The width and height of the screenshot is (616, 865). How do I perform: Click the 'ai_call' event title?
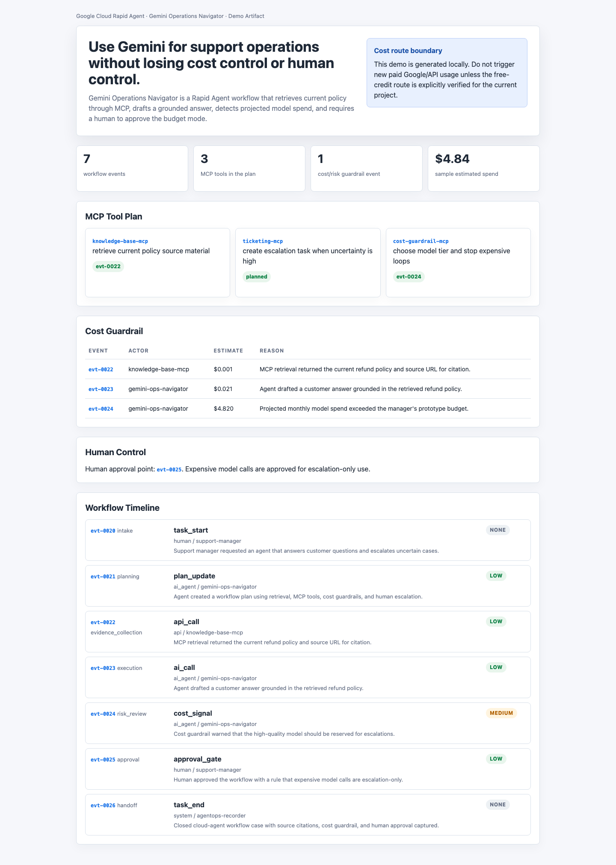184,668
